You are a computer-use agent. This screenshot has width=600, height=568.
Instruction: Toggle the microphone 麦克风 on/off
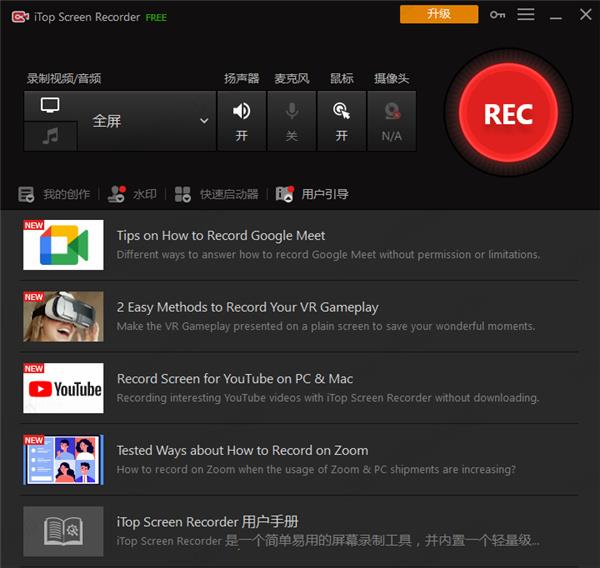coord(292,121)
